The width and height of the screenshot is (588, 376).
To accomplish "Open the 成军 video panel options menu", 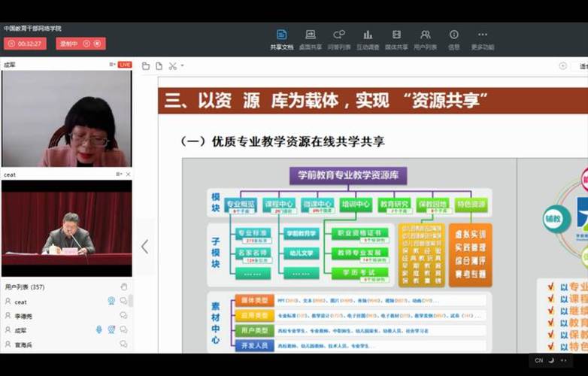I will pyautogui.click(x=112, y=65).
